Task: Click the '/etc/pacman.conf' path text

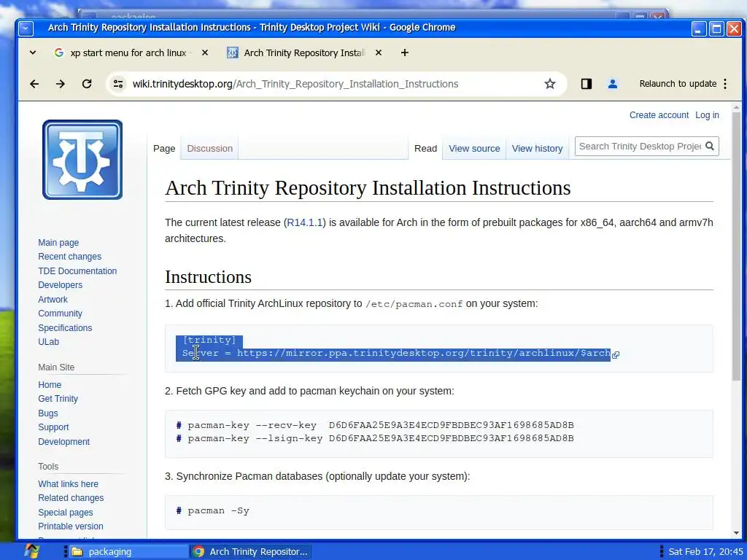Action: coord(414,304)
